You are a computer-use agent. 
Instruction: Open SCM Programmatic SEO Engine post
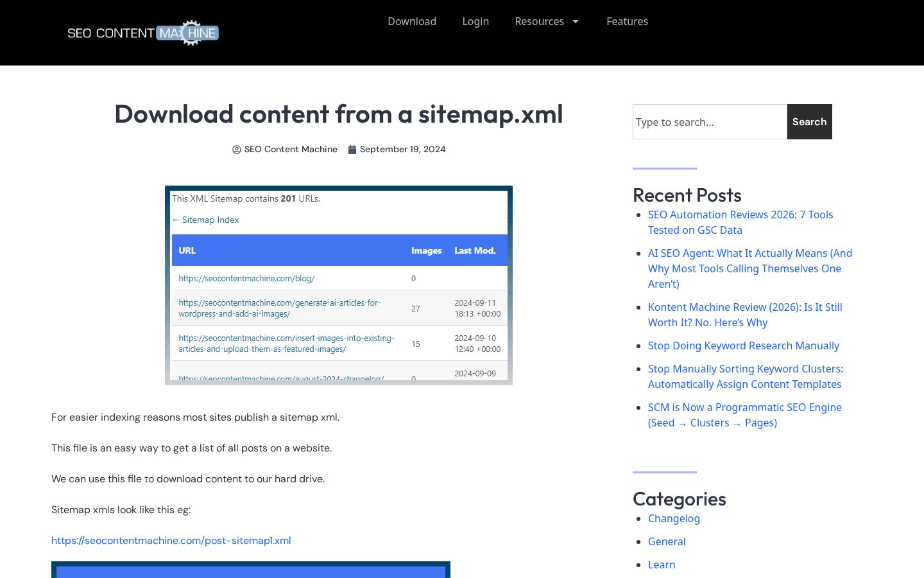pyautogui.click(x=745, y=415)
